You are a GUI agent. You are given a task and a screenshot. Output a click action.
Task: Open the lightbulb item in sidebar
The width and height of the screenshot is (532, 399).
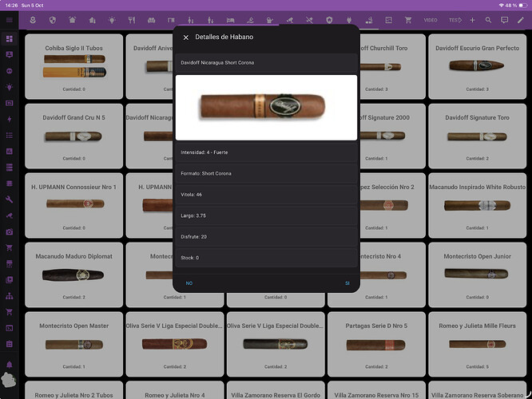[9, 87]
